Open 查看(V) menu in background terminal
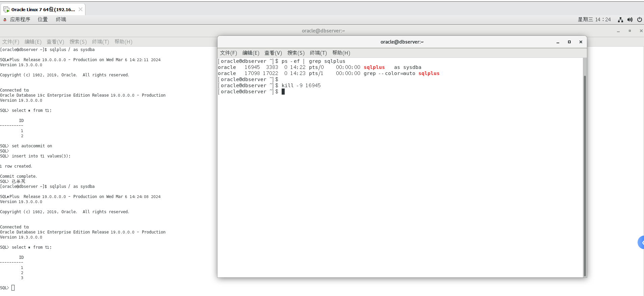 point(55,42)
